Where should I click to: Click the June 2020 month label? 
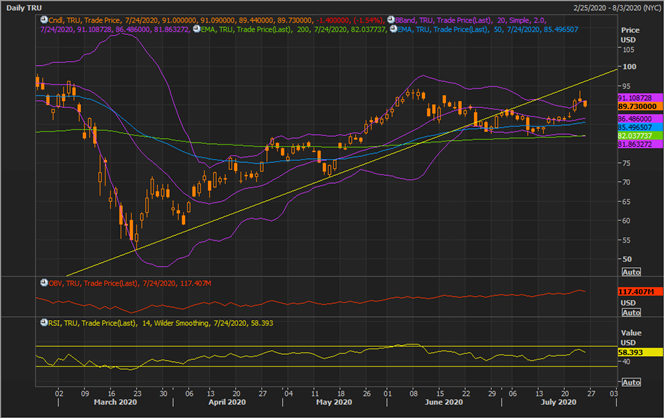coord(444,402)
